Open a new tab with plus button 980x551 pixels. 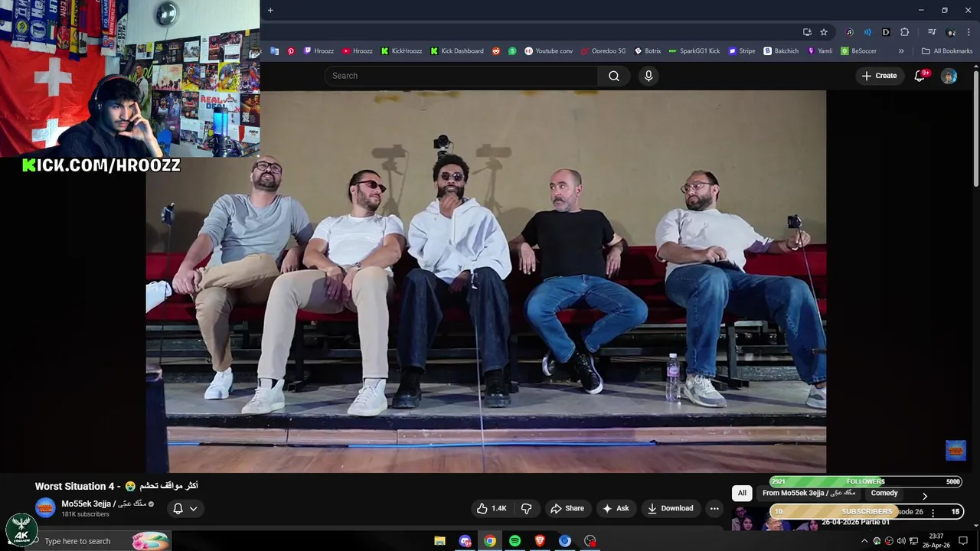point(270,10)
